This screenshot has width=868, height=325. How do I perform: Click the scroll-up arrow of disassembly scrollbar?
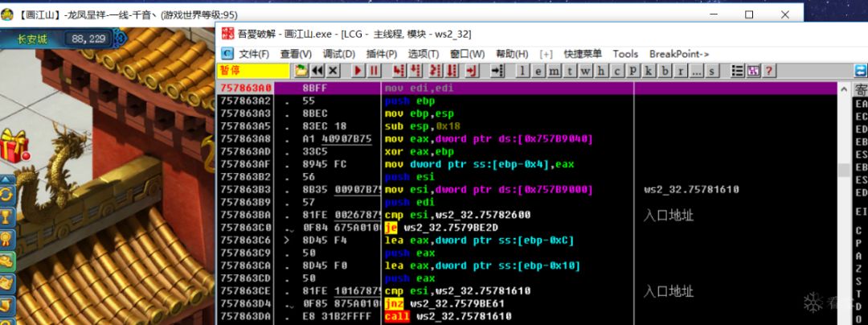coord(844,89)
